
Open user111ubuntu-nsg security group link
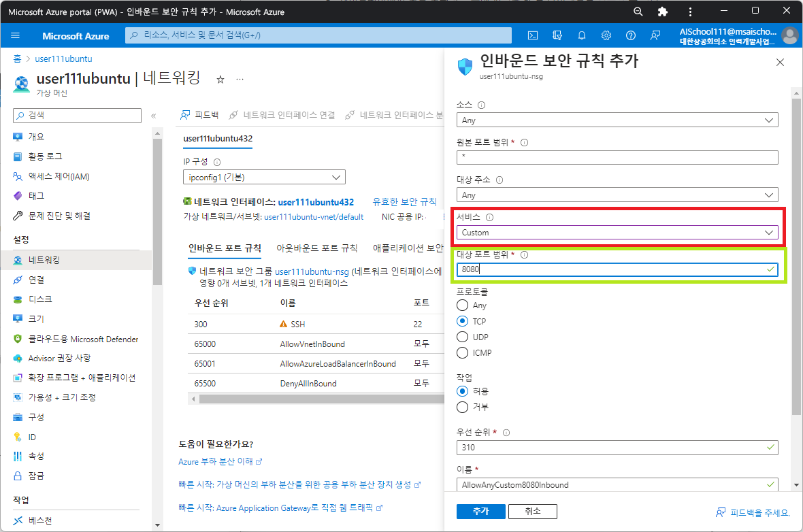[312, 271]
